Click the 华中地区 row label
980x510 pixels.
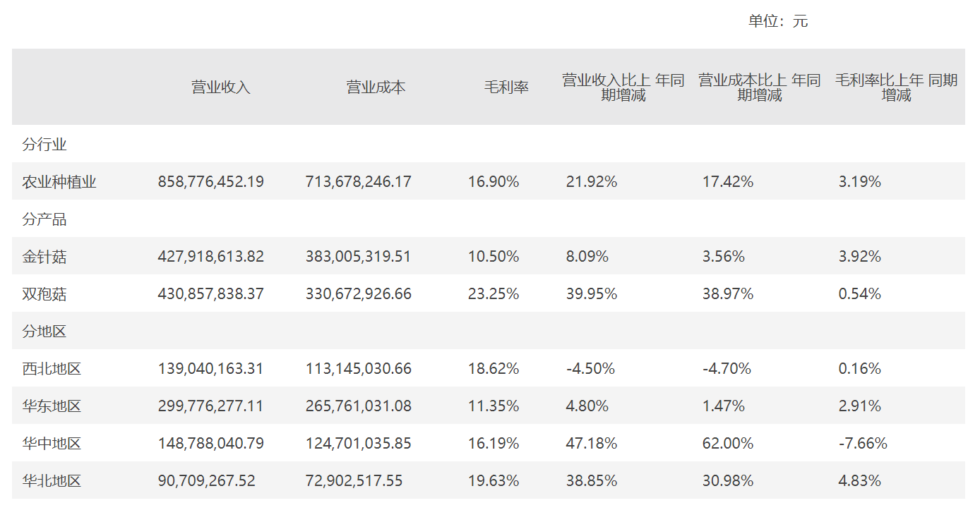[52, 444]
